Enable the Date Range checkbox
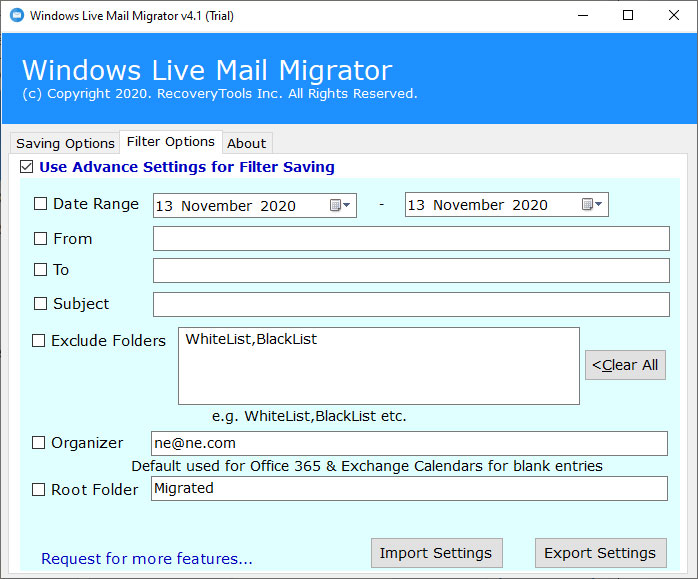 pyautogui.click(x=41, y=204)
